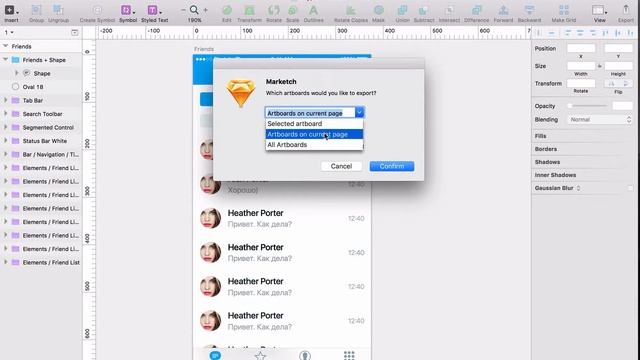Click the Mask toolbar icon

point(378,10)
